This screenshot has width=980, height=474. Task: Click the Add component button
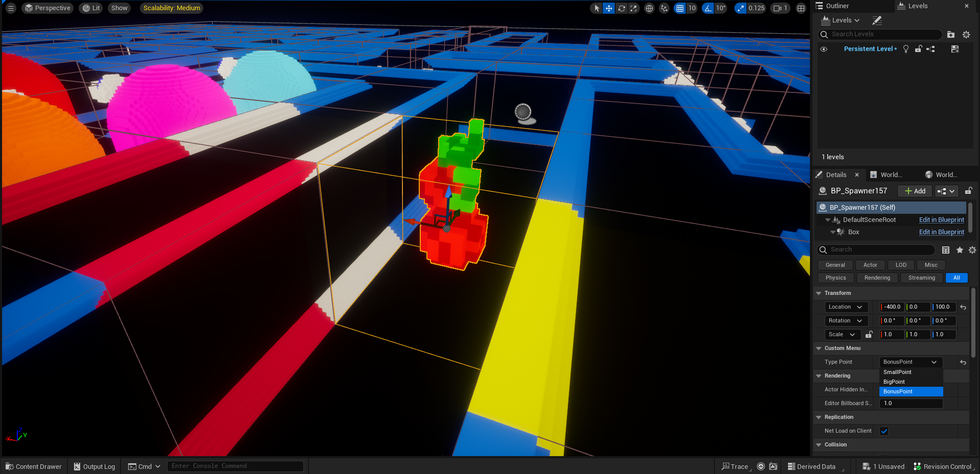915,191
